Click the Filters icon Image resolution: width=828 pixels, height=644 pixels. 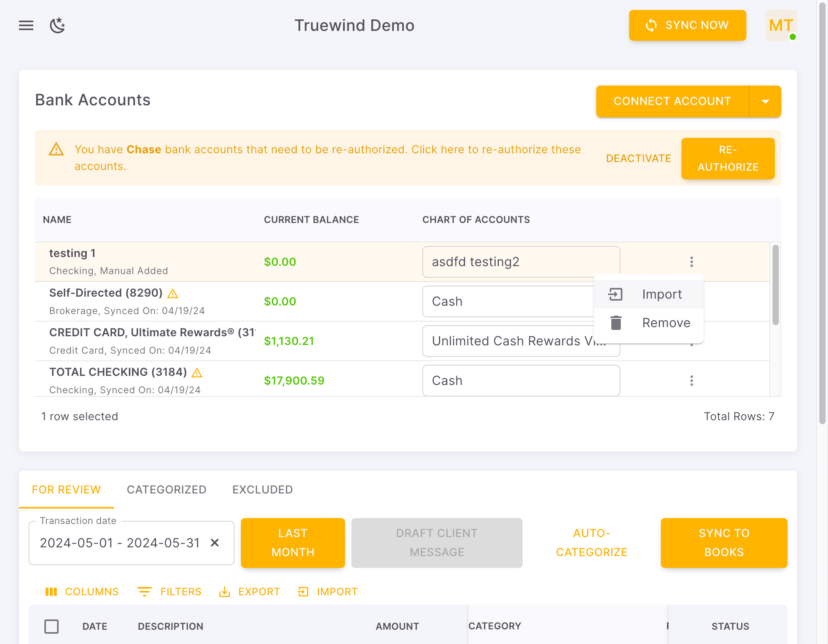click(x=145, y=591)
